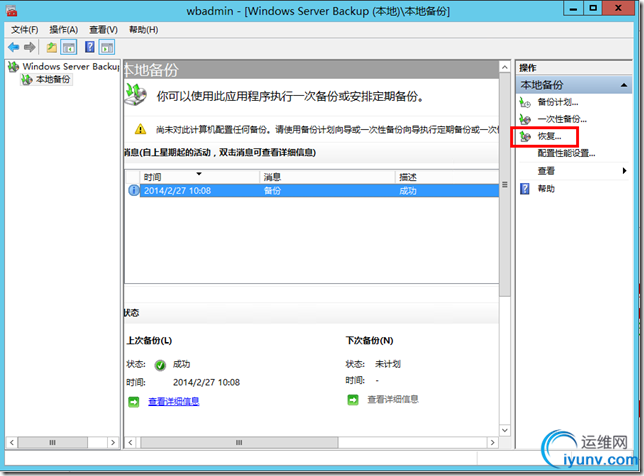Open 备份计划... in actions pane
This screenshot has height=476, width=644.
pyautogui.click(x=558, y=102)
